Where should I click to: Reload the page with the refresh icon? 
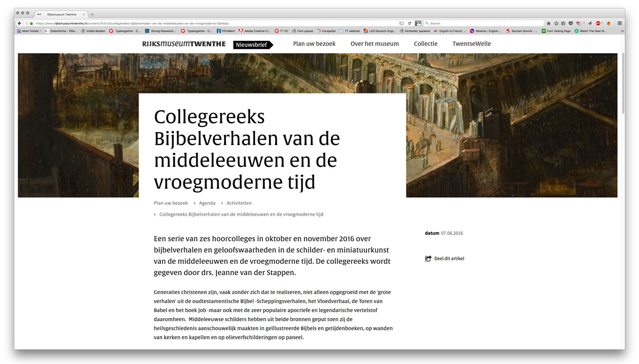[x=410, y=23]
